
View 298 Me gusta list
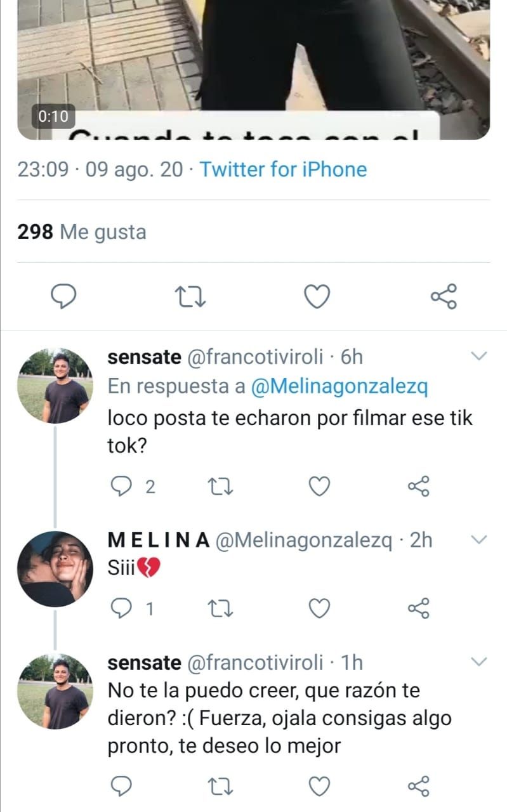coord(82,232)
